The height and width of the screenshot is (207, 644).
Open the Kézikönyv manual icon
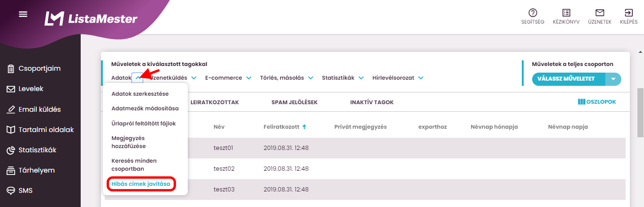pos(566,13)
